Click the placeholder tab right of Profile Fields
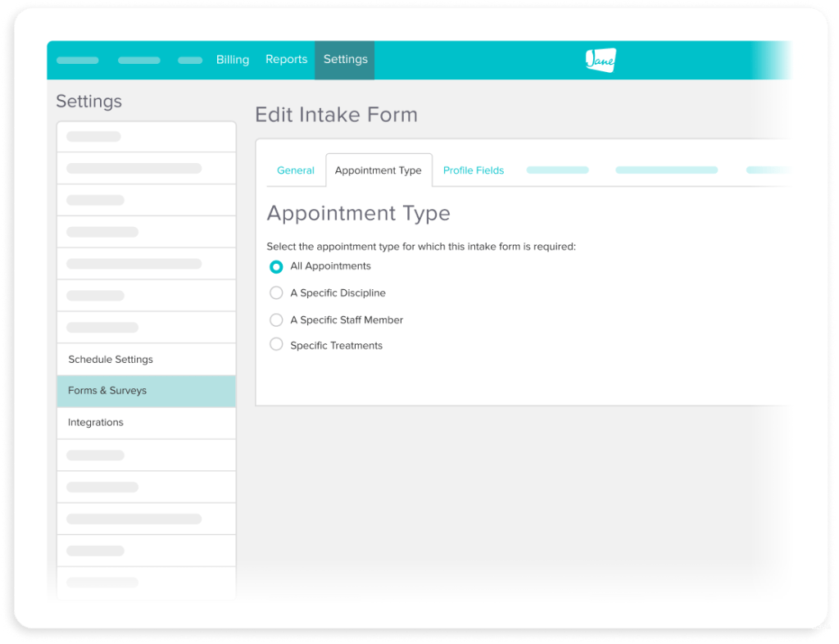The image size is (839, 644). coord(557,170)
